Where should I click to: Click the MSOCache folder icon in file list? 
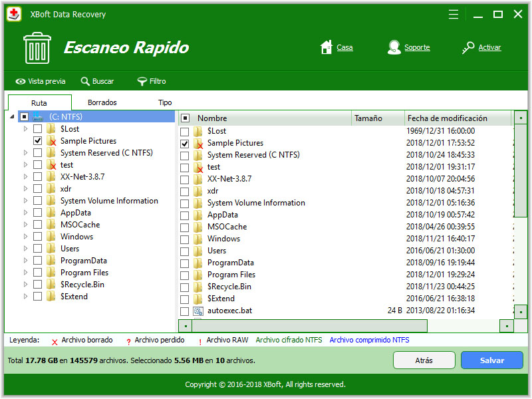coord(198,227)
